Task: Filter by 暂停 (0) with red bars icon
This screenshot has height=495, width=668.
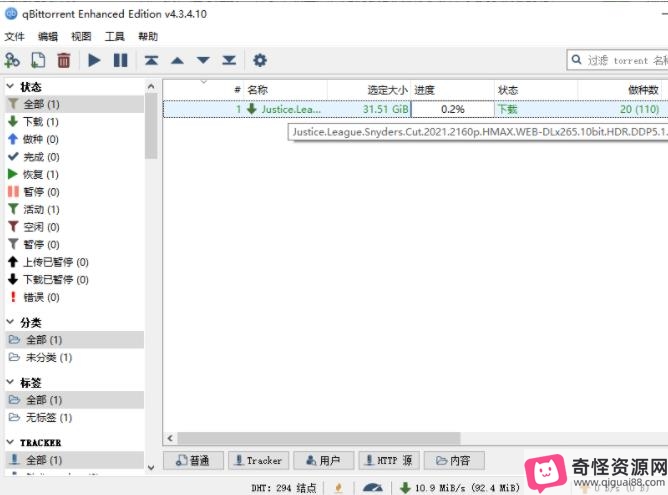Action: [x=75, y=192]
